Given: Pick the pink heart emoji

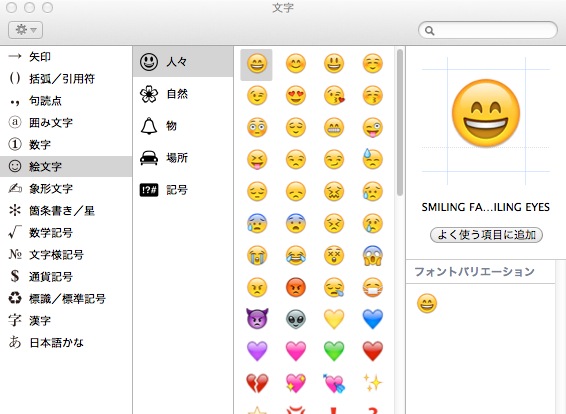Looking at the screenshot, I should [296, 351].
